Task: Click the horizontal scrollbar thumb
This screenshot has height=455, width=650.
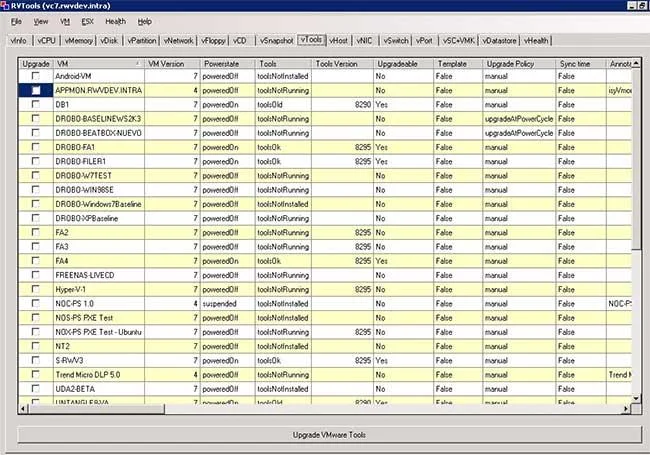Action: [x=96, y=409]
